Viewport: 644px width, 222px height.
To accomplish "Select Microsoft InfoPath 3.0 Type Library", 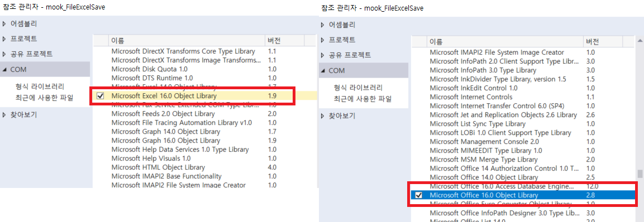I will tap(483, 70).
